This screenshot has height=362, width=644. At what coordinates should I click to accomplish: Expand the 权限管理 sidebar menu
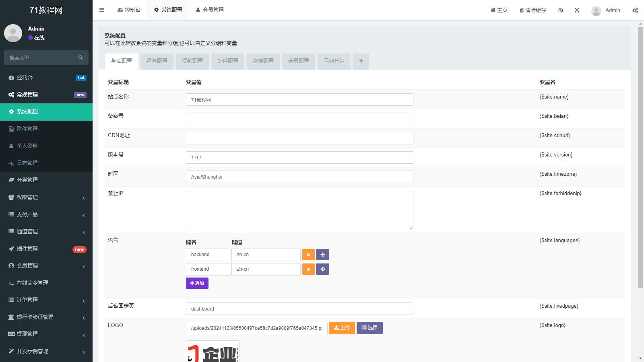tap(46, 197)
